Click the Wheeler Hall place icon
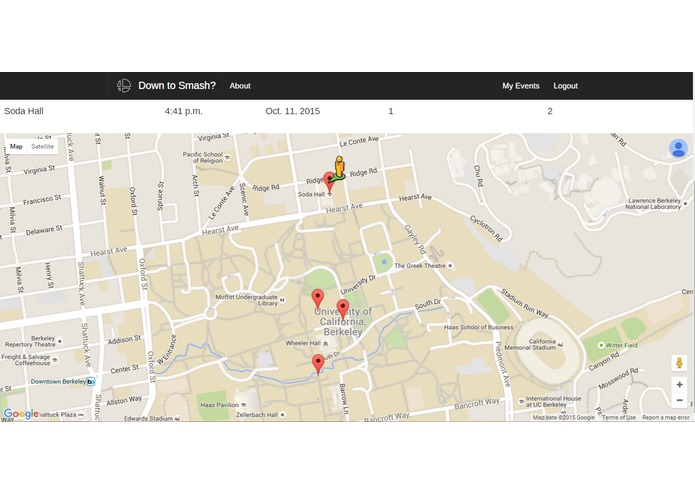 coord(326,343)
